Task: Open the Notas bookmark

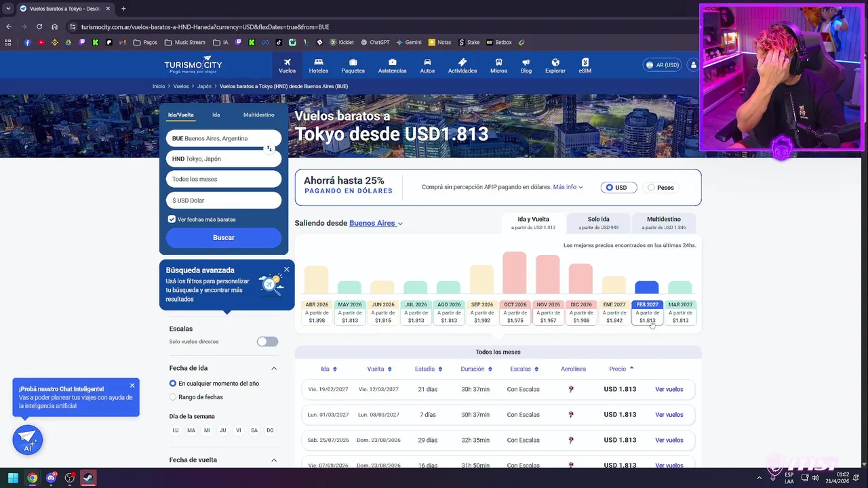Action: [439, 42]
